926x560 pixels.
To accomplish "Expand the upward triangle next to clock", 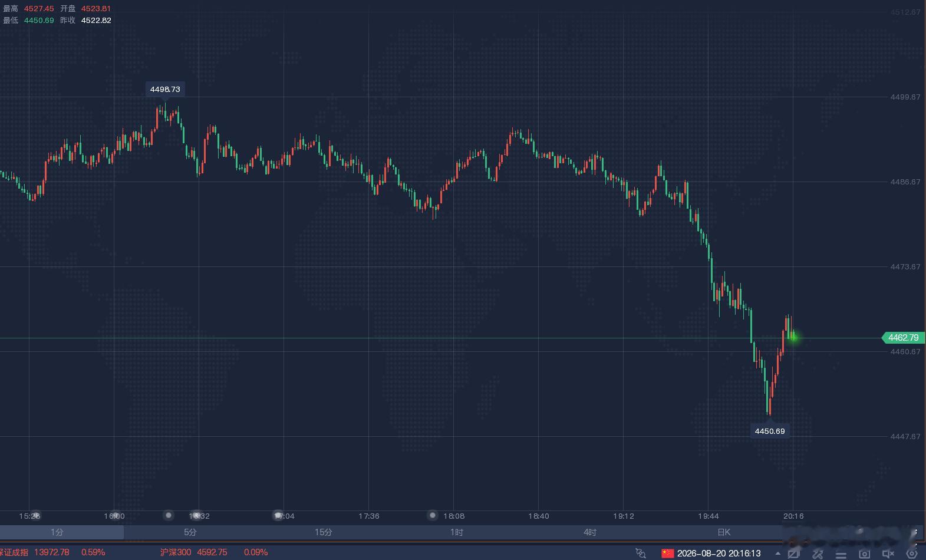I will pyautogui.click(x=779, y=553).
